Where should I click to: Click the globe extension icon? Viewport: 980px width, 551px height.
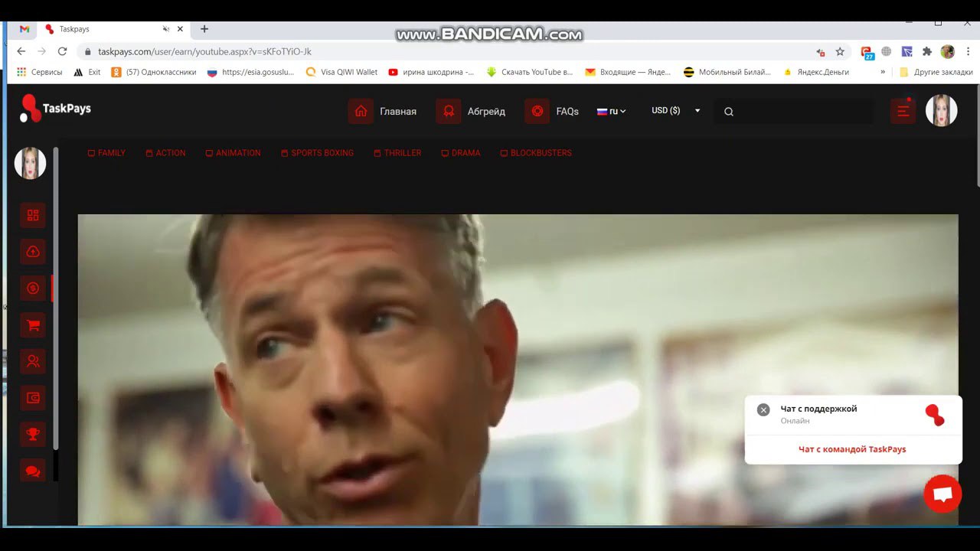click(887, 51)
